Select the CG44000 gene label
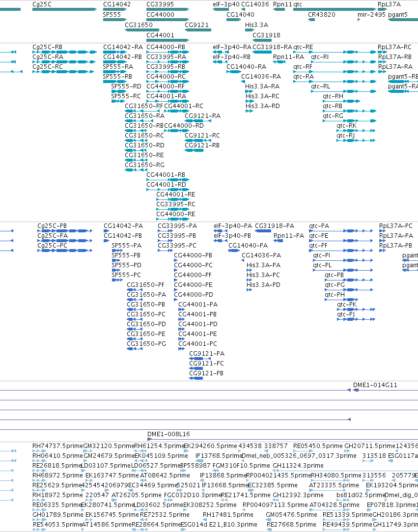Image resolution: width=418 pixels, height=532 pixels. click(161, 15)
